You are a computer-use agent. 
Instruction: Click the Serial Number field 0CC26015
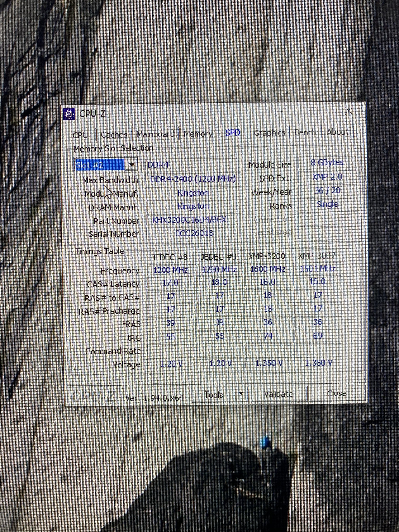point(194,233)
